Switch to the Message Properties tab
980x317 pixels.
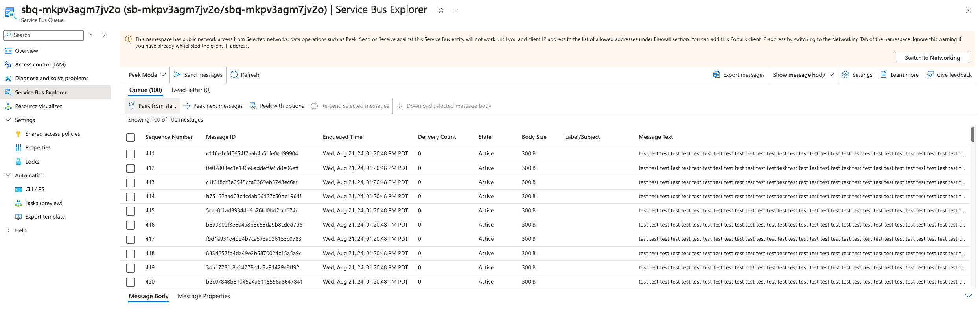(x=204, y=296)
